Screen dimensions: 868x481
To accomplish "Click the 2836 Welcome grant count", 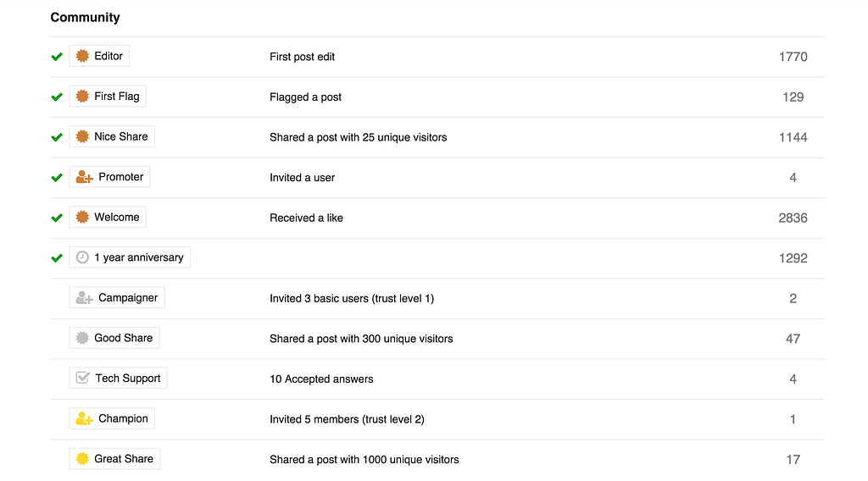I will point(793,218).
